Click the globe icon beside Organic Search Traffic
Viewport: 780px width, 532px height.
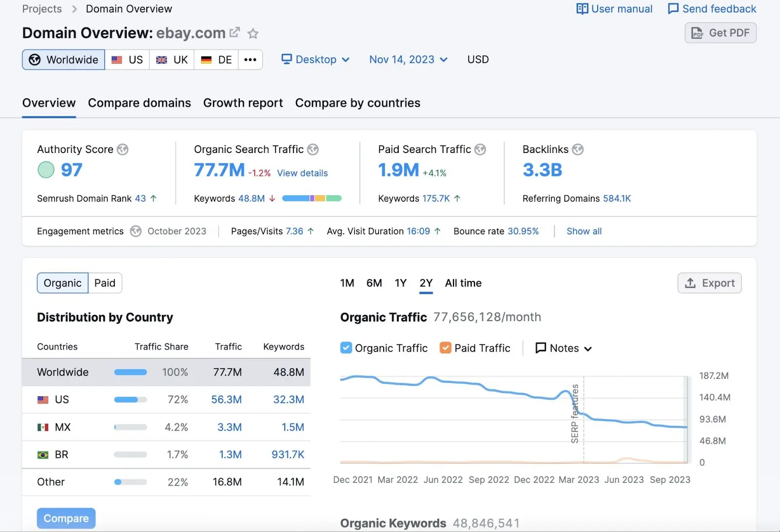pos(313,150)
